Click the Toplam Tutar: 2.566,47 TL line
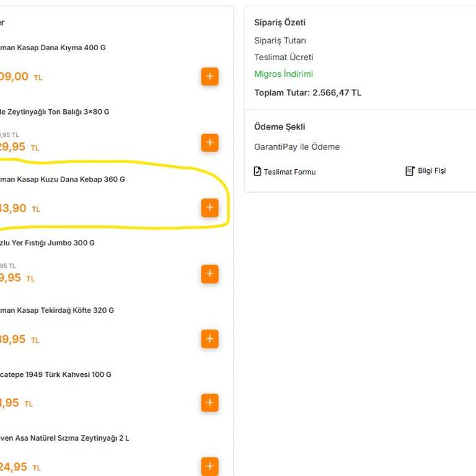 308,92
